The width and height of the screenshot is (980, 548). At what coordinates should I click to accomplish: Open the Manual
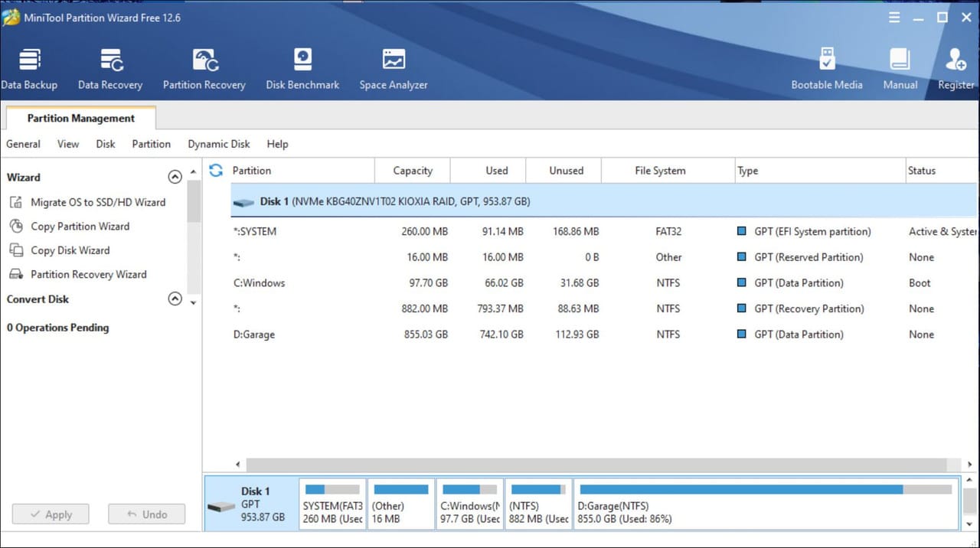pos(900,70)
